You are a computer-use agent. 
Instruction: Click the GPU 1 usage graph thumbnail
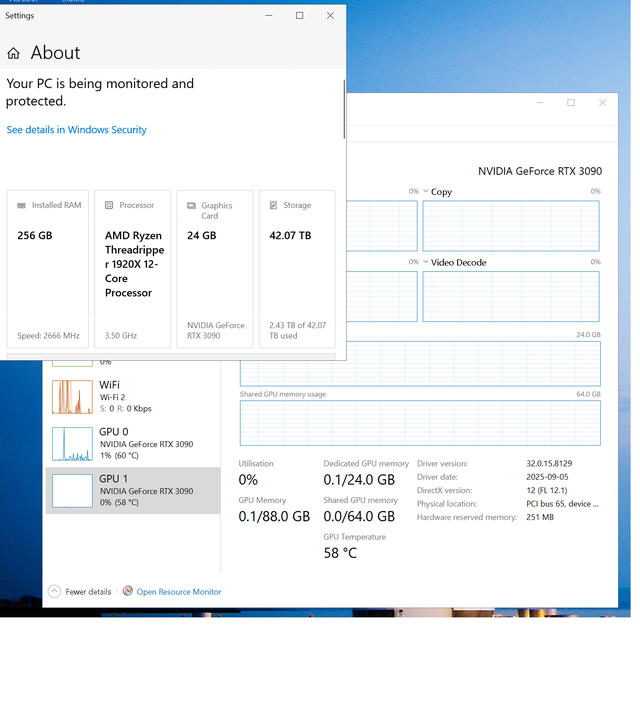(x=72, y=490)
